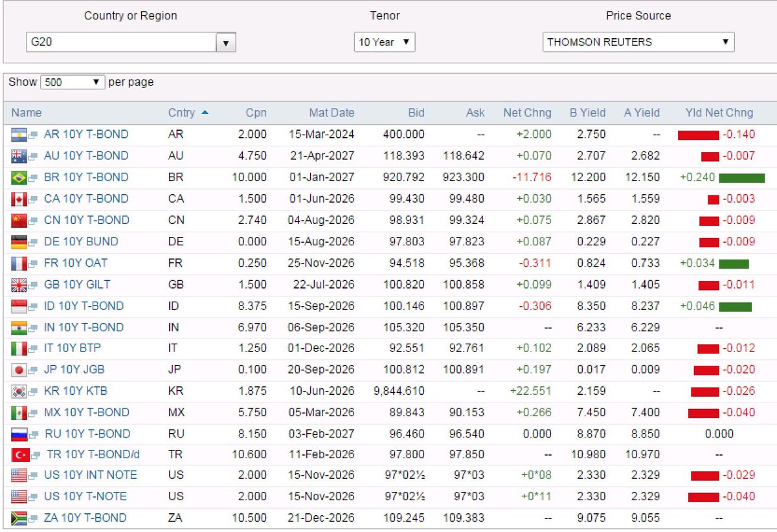Click the South Africa ask value 109.383
Image resolution: width=777 pixels, height=532 pixels.
coord(464,518)
